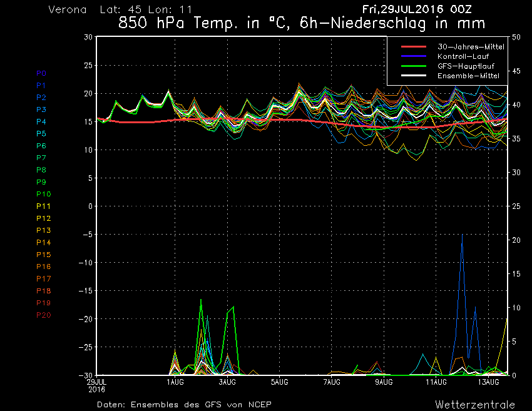
Task: Click the P14 ensemble member label
Action: [x=43, y=243]
